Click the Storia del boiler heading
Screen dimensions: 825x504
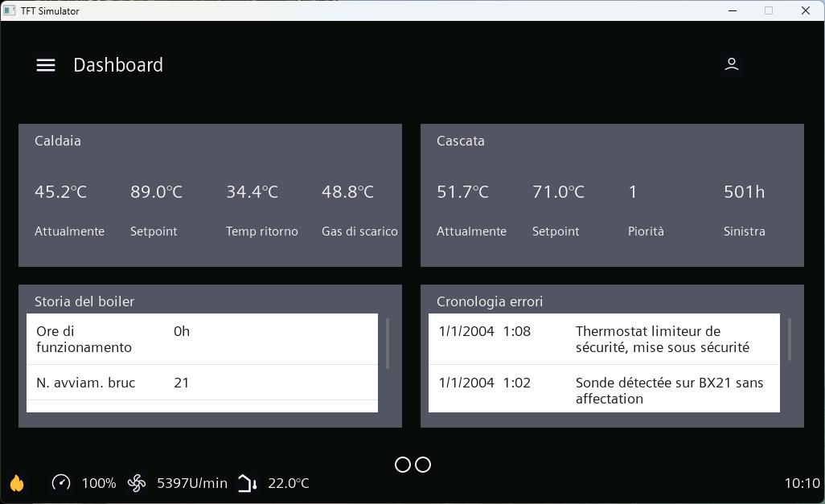[x=84, y=301]
